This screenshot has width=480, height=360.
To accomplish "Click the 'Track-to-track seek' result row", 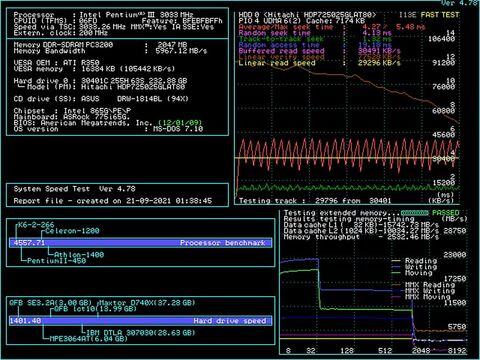I will [315, 39].
